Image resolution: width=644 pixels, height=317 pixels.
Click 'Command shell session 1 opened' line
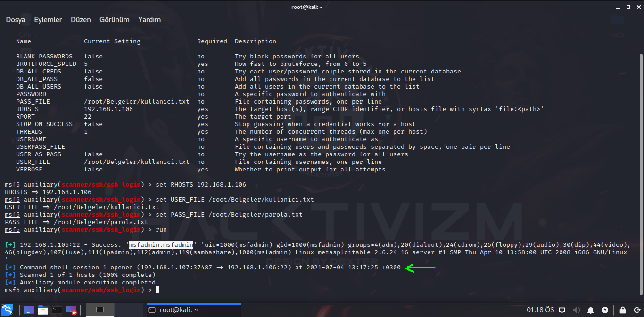[203, 268]
